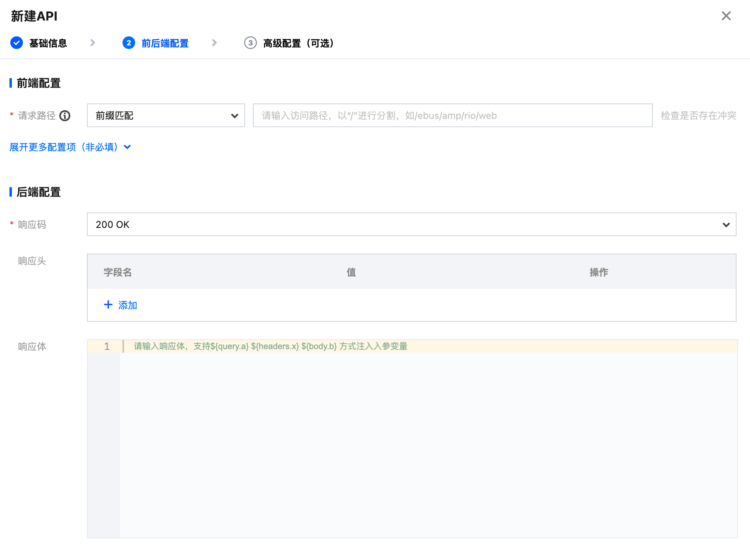Go back to the 基础信息 step label
750x560 pixels.
48,43
